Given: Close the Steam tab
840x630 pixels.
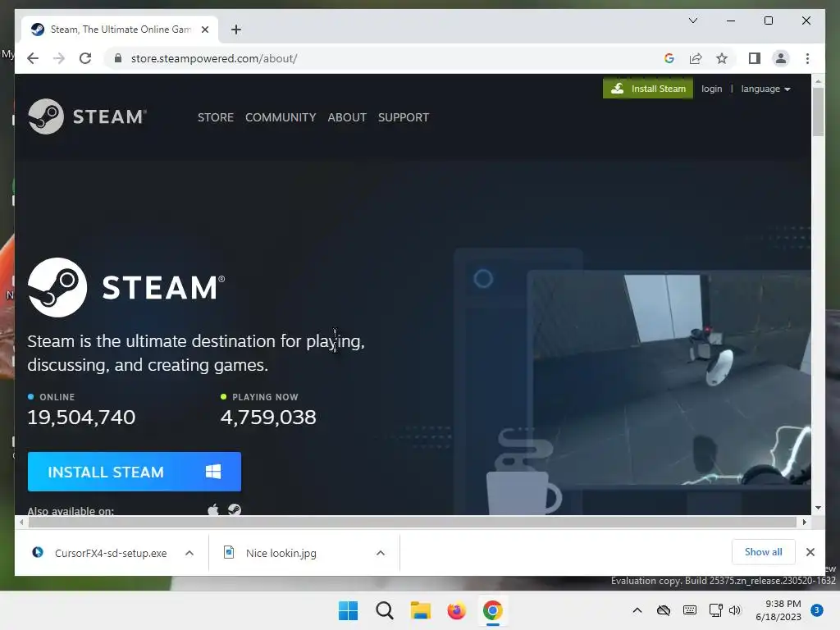Looking at the screenshot, I should (204, 30).
